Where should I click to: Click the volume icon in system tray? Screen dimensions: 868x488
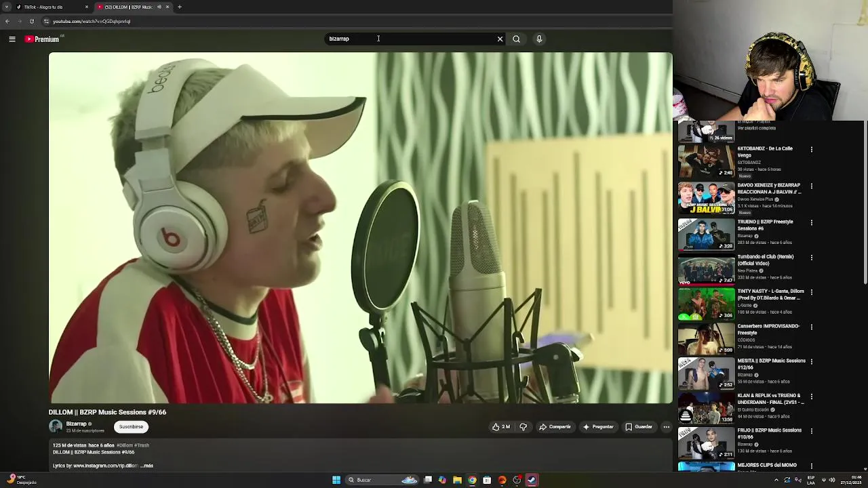click(833, 480)
